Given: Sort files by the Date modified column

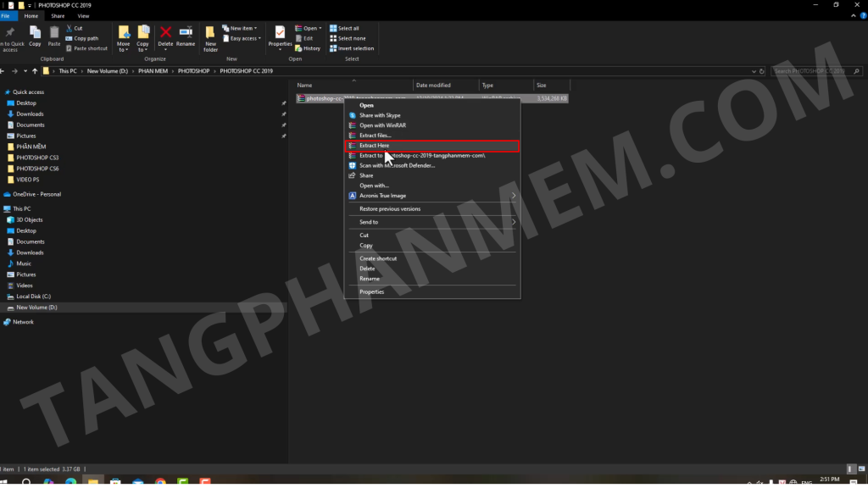Looking at the screenshot, I should 433,86.
